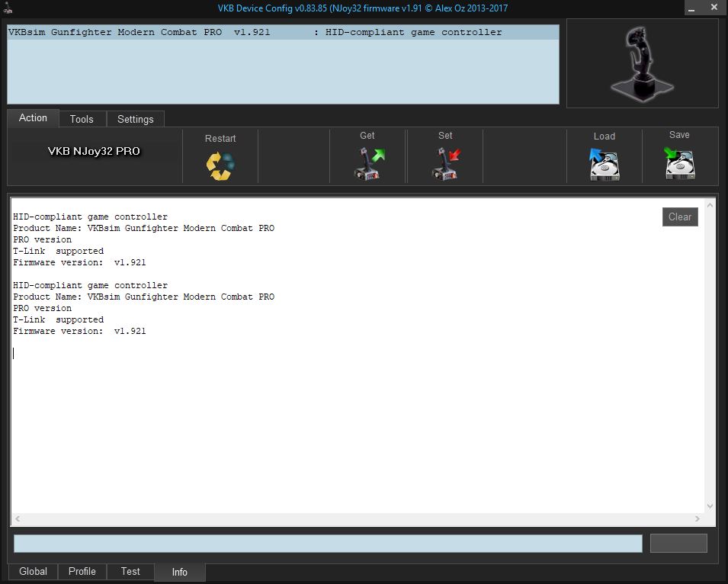The image size is (728, 584).
Task: Click the app icon in the title bar
Action: pyautogui.click(x=8, y=8)
